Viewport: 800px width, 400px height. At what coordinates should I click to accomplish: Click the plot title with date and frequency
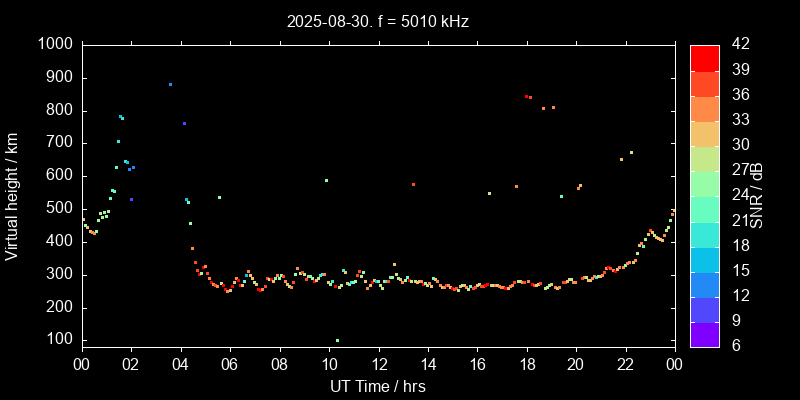(378, 20)
